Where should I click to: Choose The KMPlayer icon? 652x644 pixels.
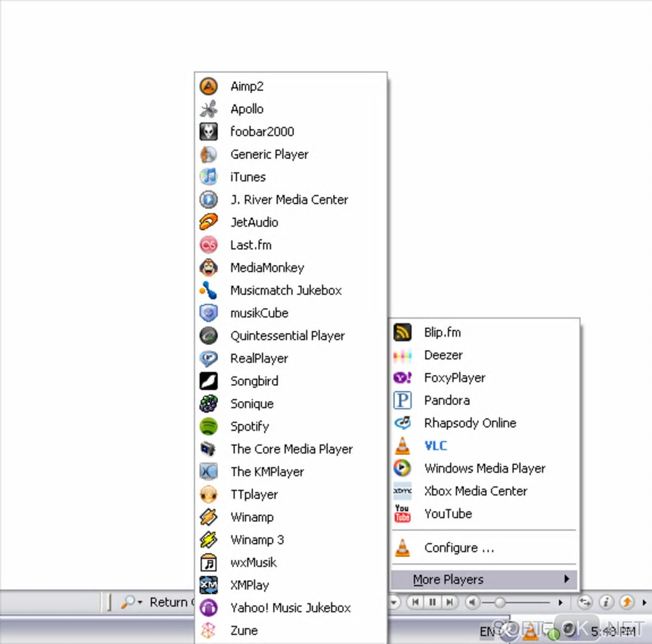[208, 471]
